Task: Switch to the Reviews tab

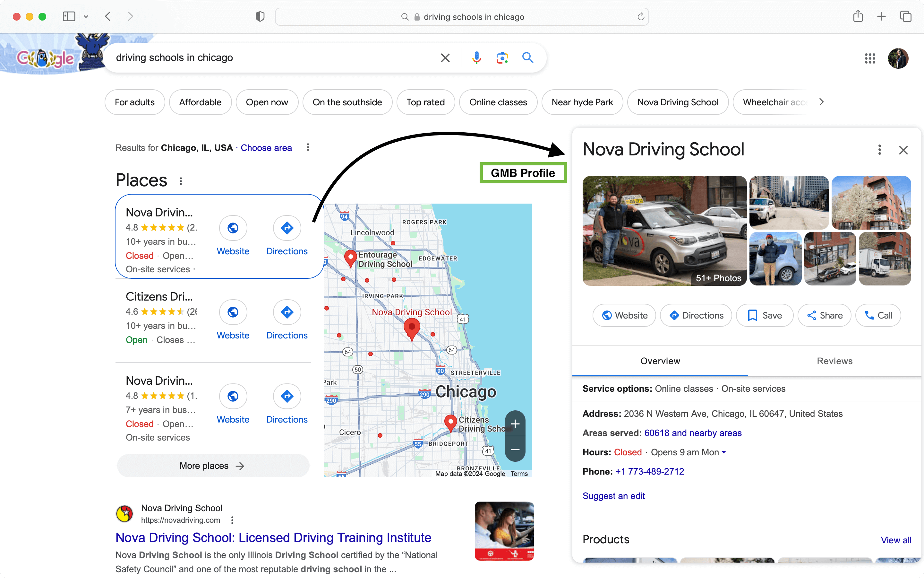Action: [834, 361]
